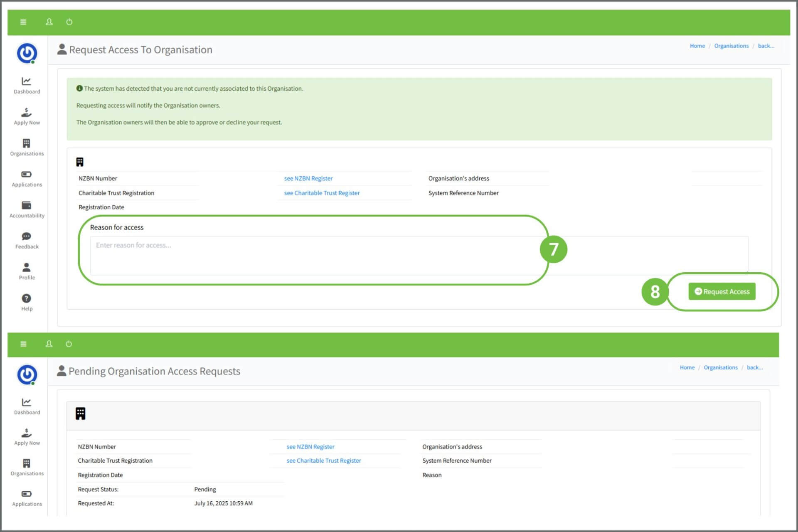Open the Feedback sidebar item

click(x=27, y=241)
